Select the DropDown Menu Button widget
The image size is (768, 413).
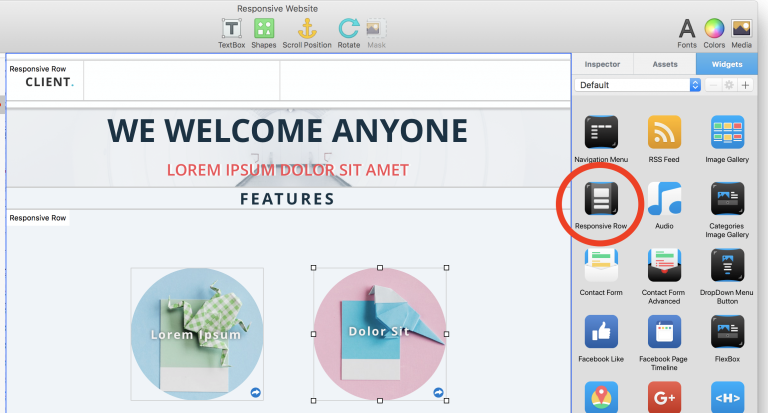[727, 265]
